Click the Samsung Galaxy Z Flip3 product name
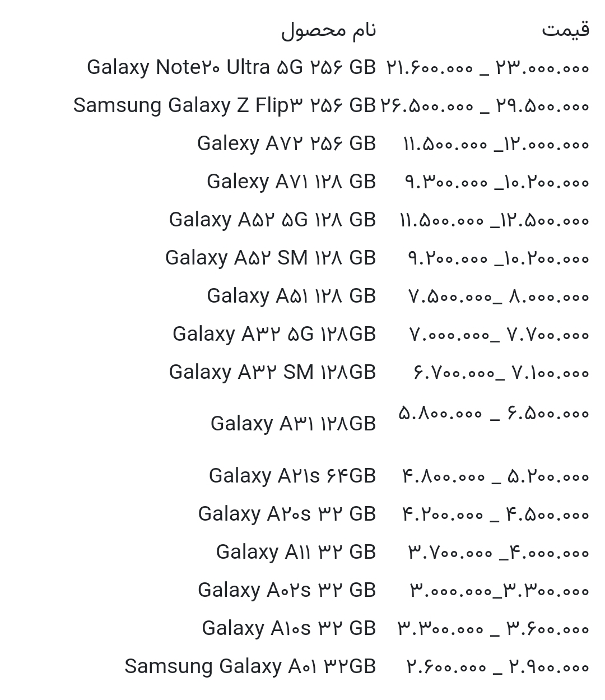 tap(224, 105)
